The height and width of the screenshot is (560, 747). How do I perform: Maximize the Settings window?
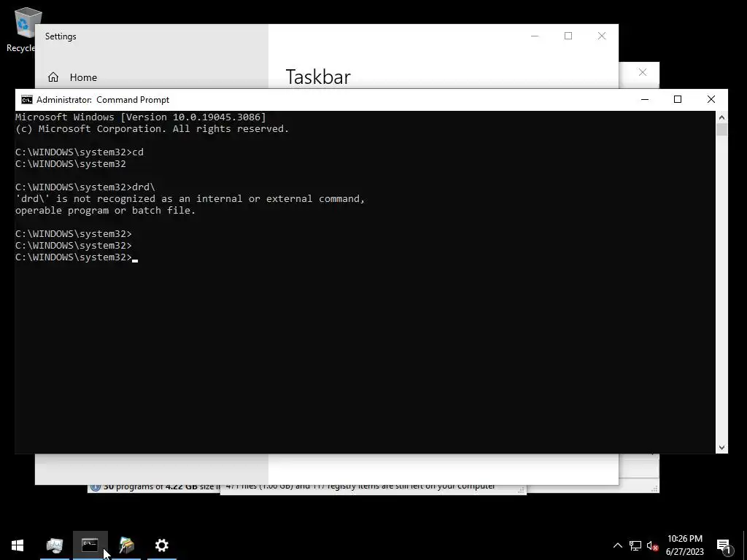tap(568, 36)
